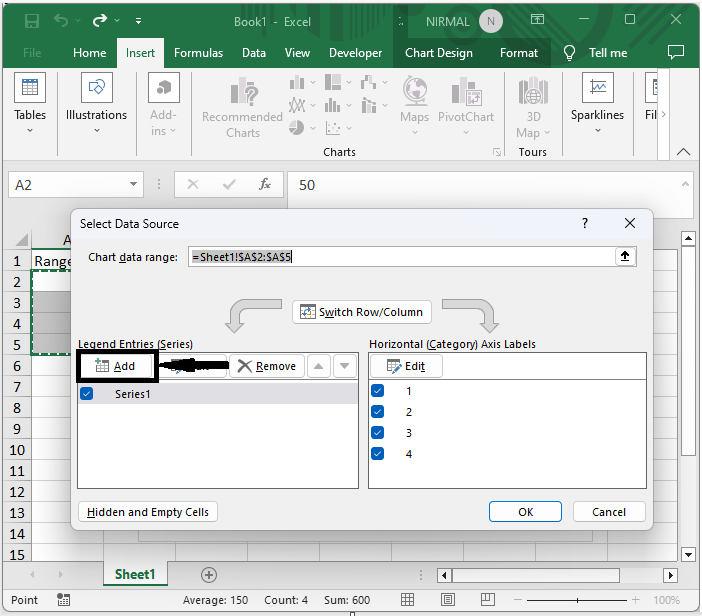This screenshot has width=702, height=616.
Task: Switch to the Home tab
Action: pyautogui.click(x=90, y=53)
